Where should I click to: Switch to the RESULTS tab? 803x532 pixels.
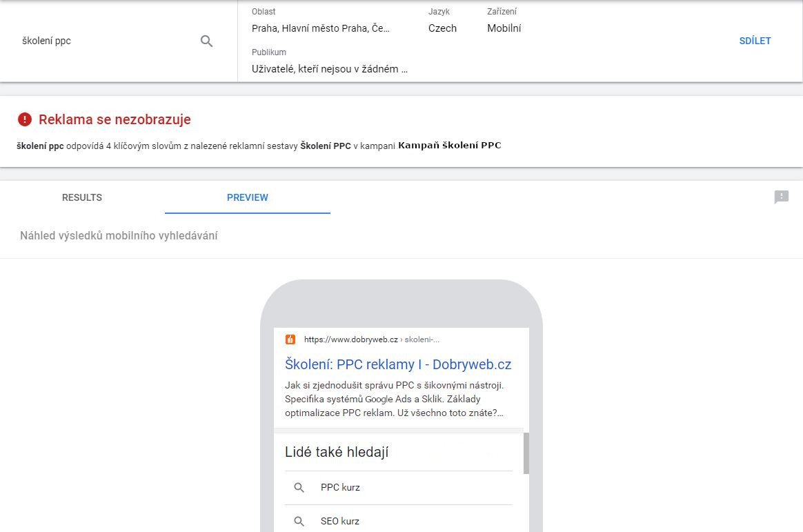pos(82,197)
